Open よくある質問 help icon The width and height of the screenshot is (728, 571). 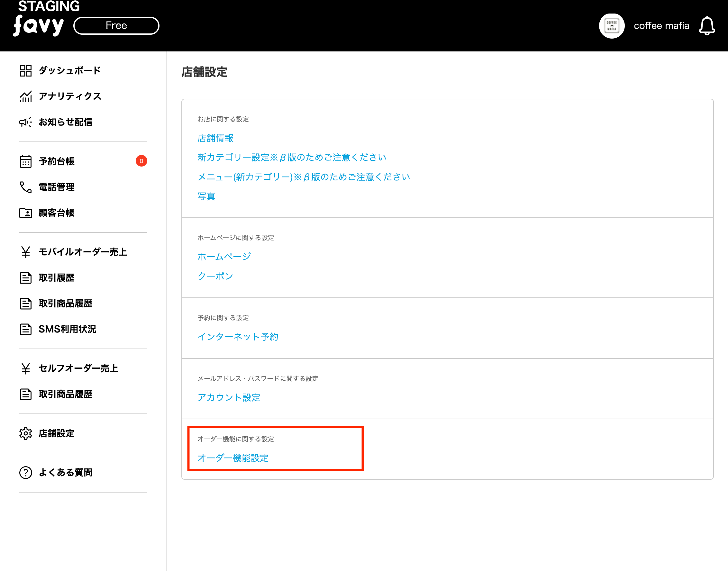[x=25, y=472]
